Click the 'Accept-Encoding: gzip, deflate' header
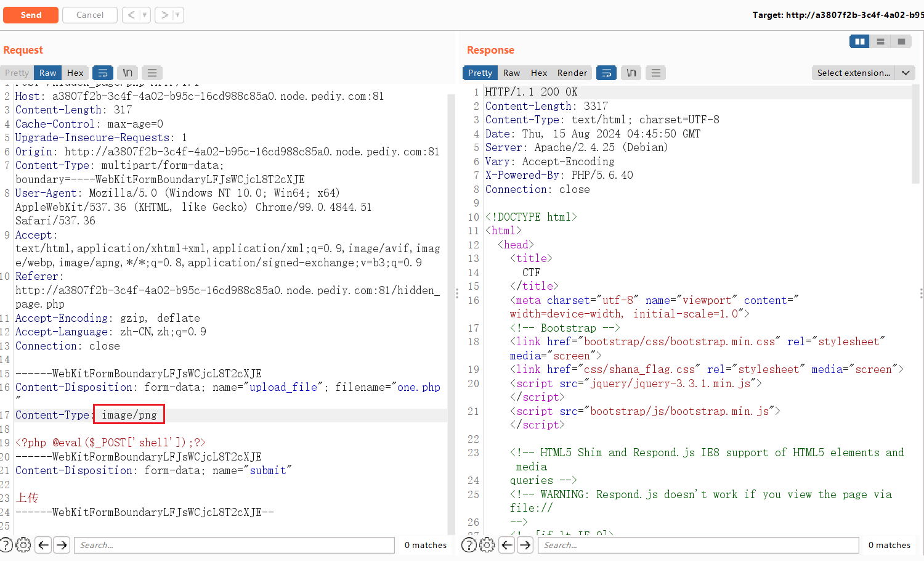The height and width of the screenshot is (561, 924). click(108, 318)
